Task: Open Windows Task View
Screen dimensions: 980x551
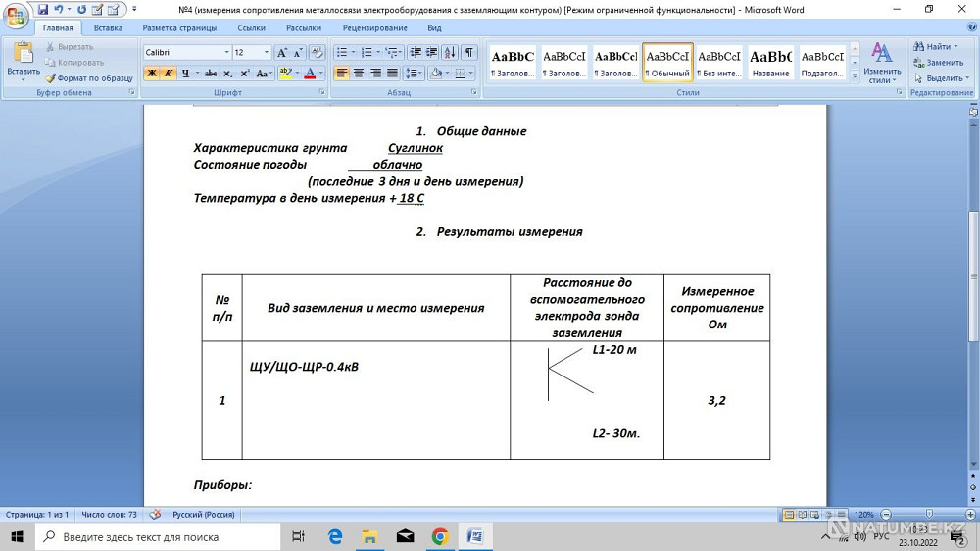Action: point(299,536)
